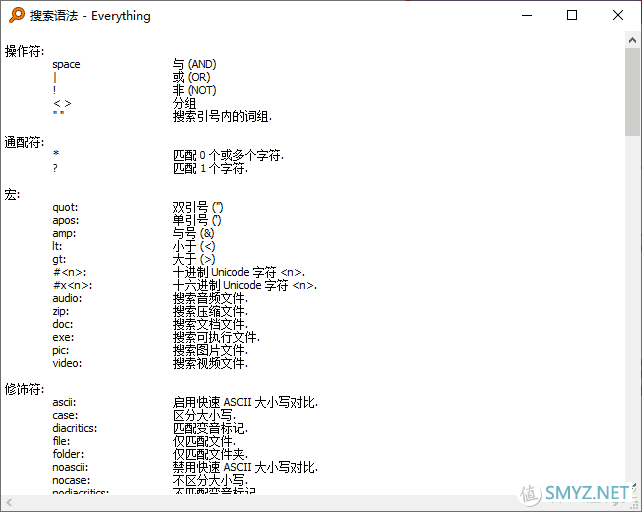Image resolution: width=642 pixels, height=512 pixels.
Task: Click the '启用快速 ASCII 大小写对比.' text
Action: point(245,402)
